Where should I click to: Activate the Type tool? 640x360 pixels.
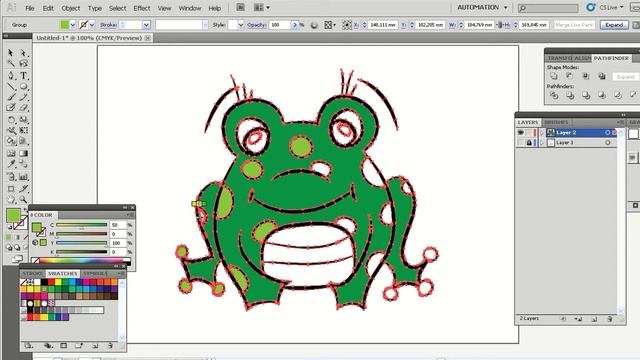pos(23,76)
